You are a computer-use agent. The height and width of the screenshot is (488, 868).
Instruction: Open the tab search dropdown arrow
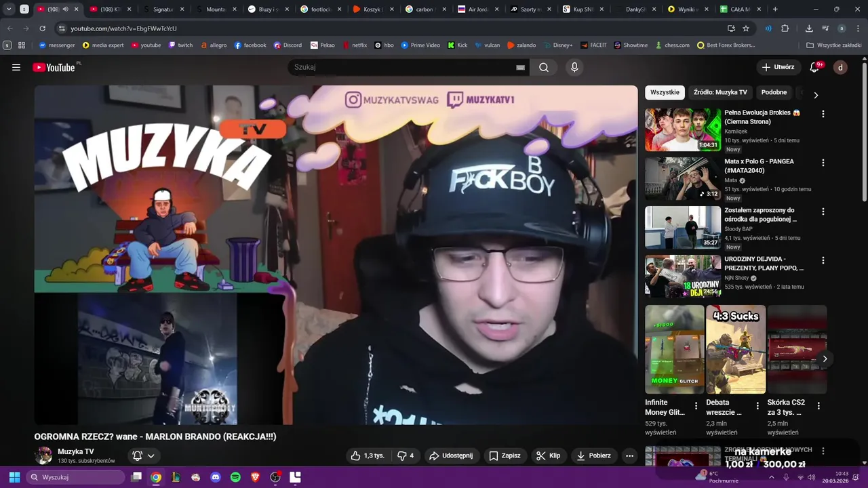tap(9, 9)
